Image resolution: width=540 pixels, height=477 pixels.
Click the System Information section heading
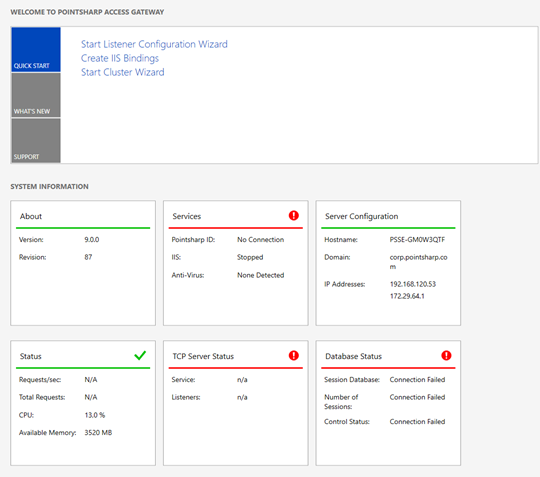[49, 187]
